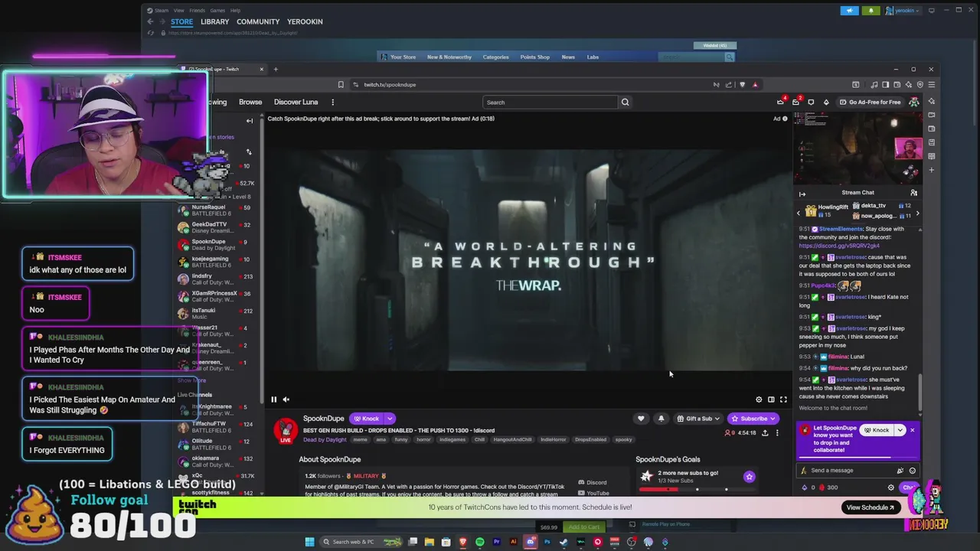This screenshot has width=980, height=551.
Task: Open the Browse tab on Twitch
Action: coord(250,102)
